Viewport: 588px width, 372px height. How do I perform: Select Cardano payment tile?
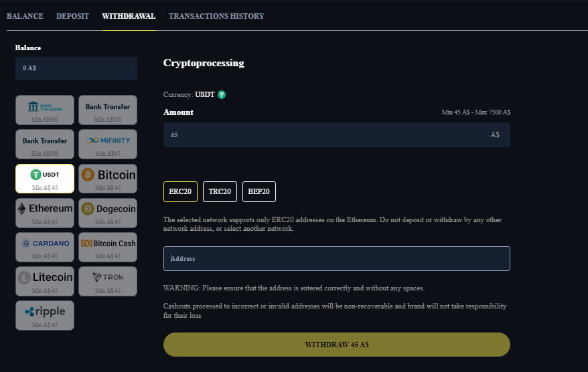coord(45,246)
